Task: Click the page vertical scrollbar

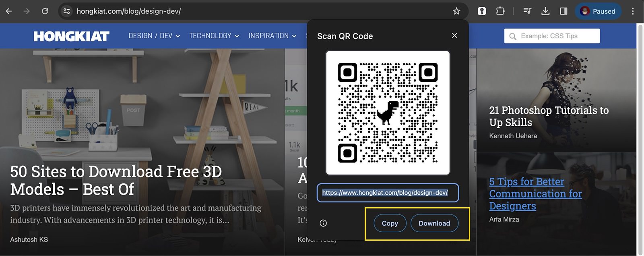Action: pos(640,139)
